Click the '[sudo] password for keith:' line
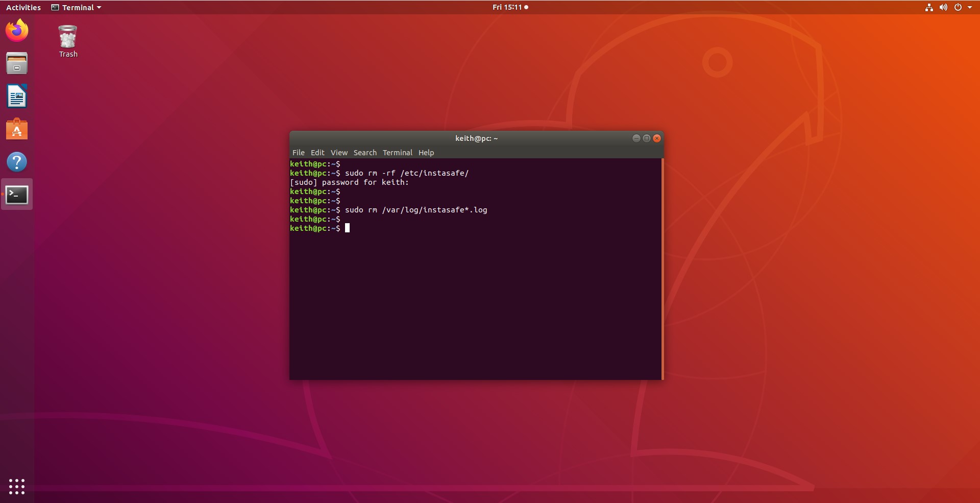The height and width of the screenshot is (503, 980). click(349, 182)
